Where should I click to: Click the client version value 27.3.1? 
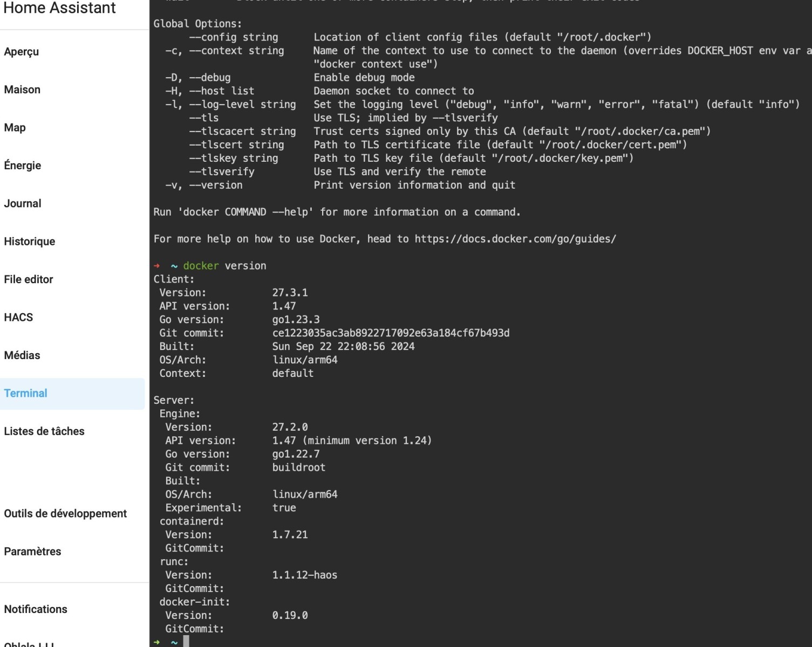pos(290,293)
